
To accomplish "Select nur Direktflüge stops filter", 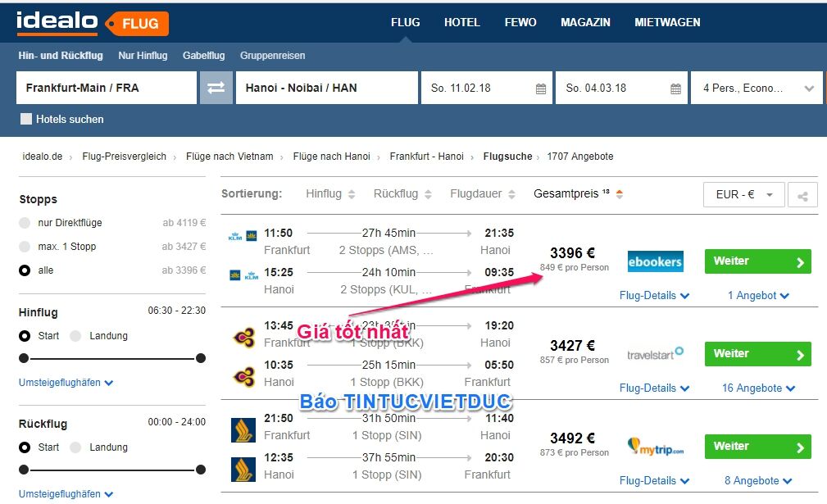I will (x=25, y=223).
